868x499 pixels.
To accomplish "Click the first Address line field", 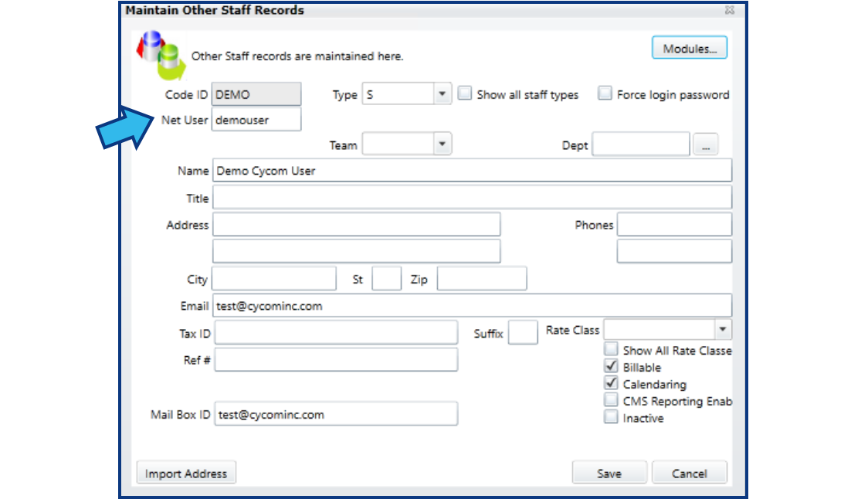I will 357,224.
